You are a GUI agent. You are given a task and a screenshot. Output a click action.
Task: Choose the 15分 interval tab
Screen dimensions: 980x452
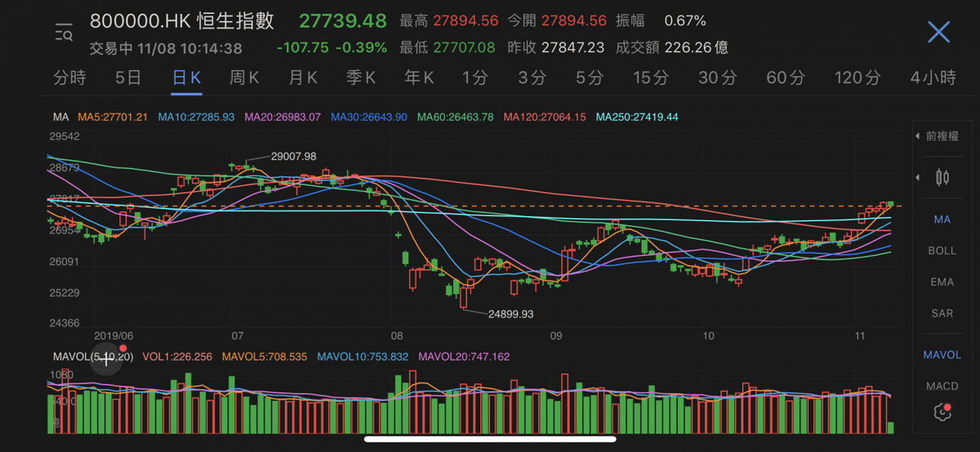[650, 78]
